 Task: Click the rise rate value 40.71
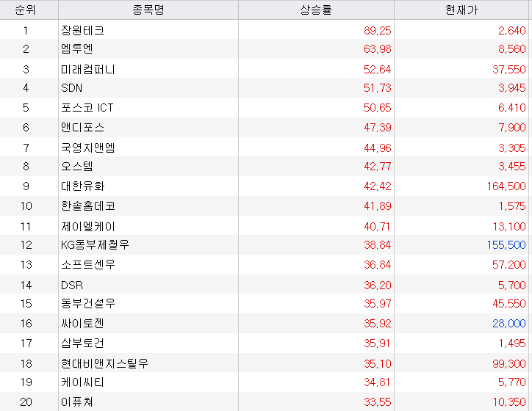[x=377, y=226]
